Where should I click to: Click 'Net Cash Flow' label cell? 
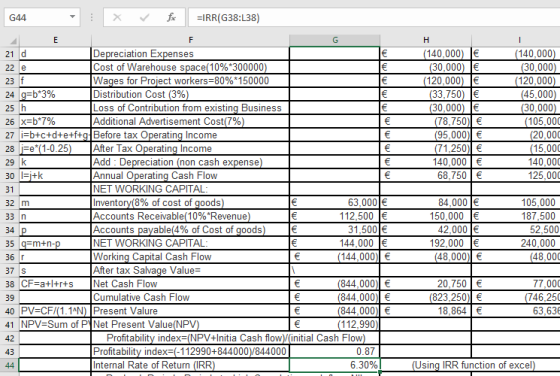(190, 284)
